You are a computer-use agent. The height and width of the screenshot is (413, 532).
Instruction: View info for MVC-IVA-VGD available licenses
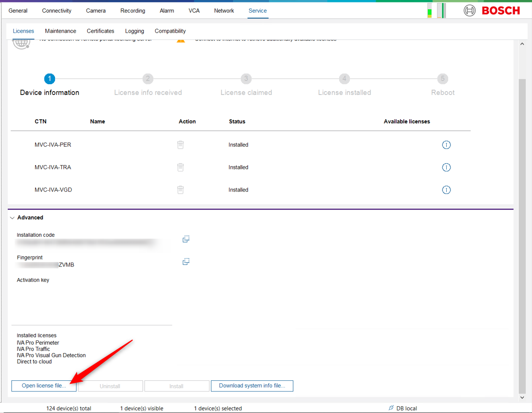tap(446, 190)
